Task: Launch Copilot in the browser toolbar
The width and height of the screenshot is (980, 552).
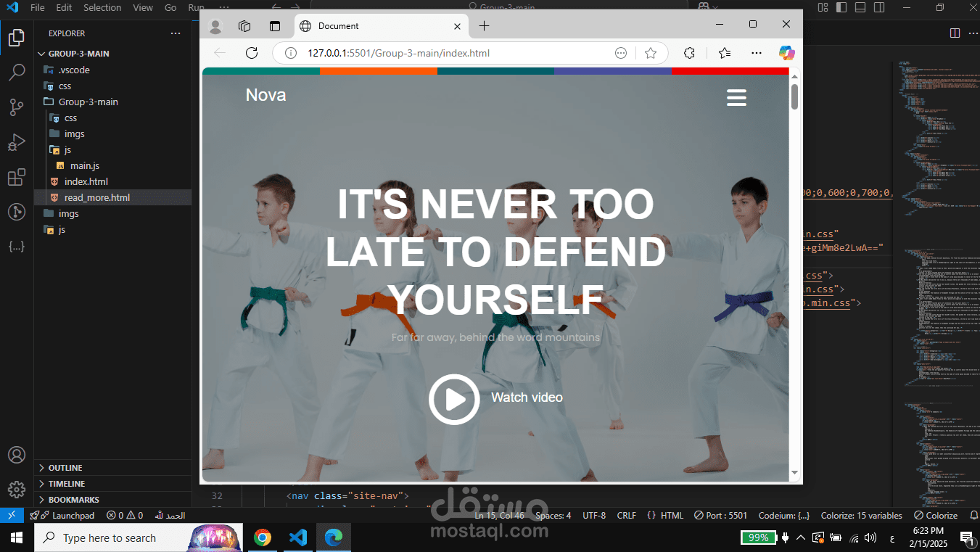Action: pos(787,53)
